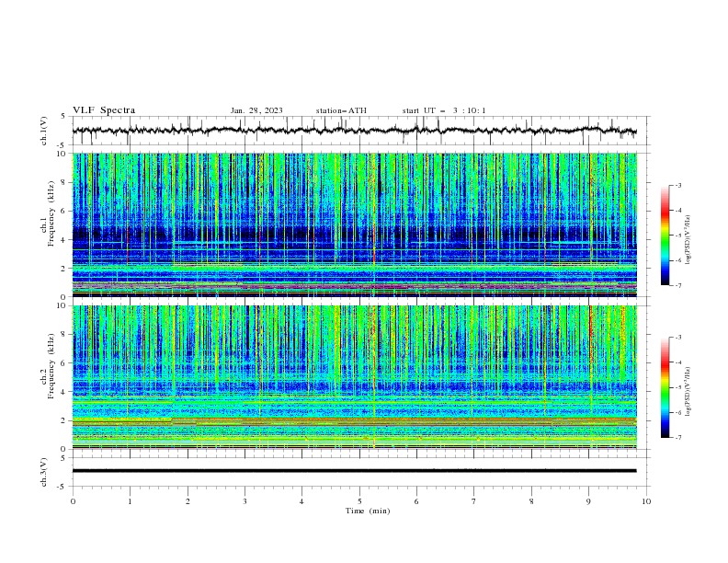Screen dimensions: 728x563
Task: Select the date text "Jan. 28, 2023"
Action: (x=256, y=110)
